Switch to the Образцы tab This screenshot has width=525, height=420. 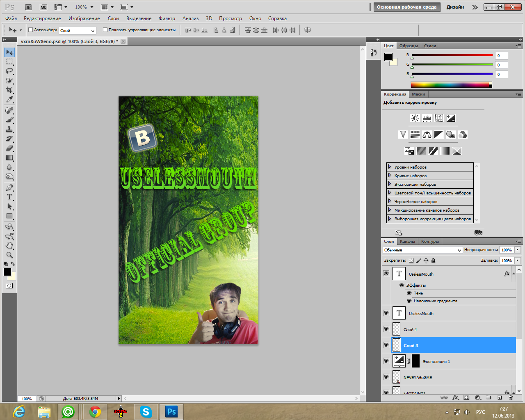(409, 46)
